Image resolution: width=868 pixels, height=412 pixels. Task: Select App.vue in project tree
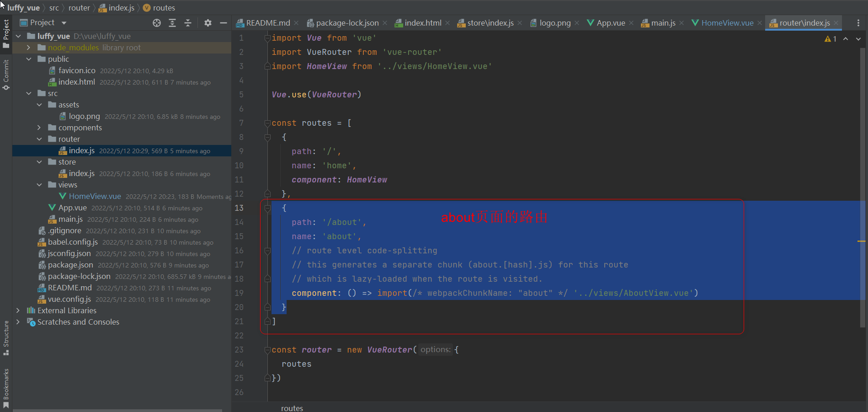(72, 208)
